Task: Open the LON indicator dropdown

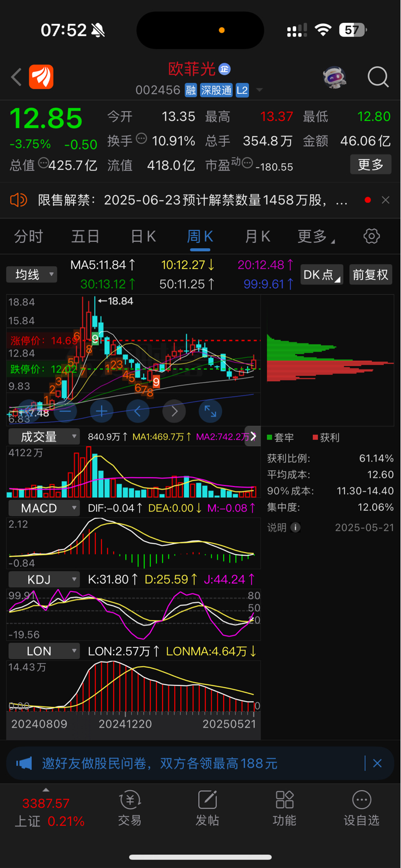Action: [44, 651]
